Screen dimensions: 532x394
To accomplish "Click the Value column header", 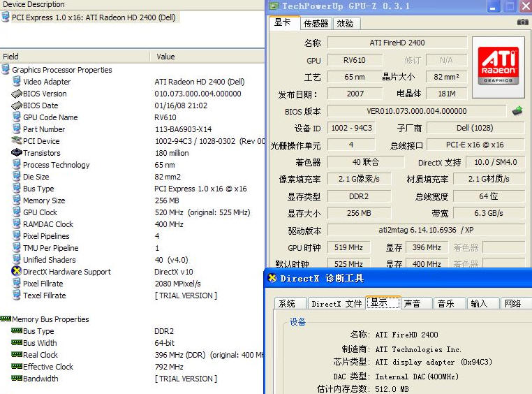I will pos(207,57).
